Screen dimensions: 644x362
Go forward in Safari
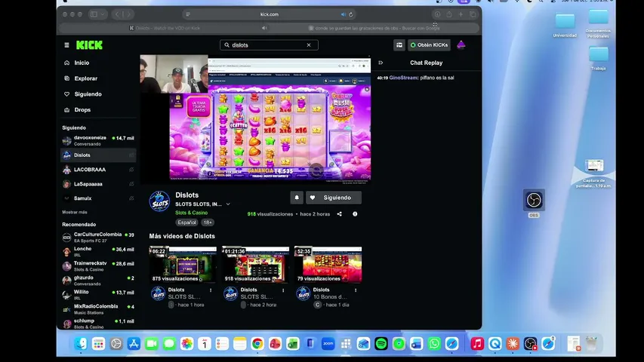click(x=128, y=14)
